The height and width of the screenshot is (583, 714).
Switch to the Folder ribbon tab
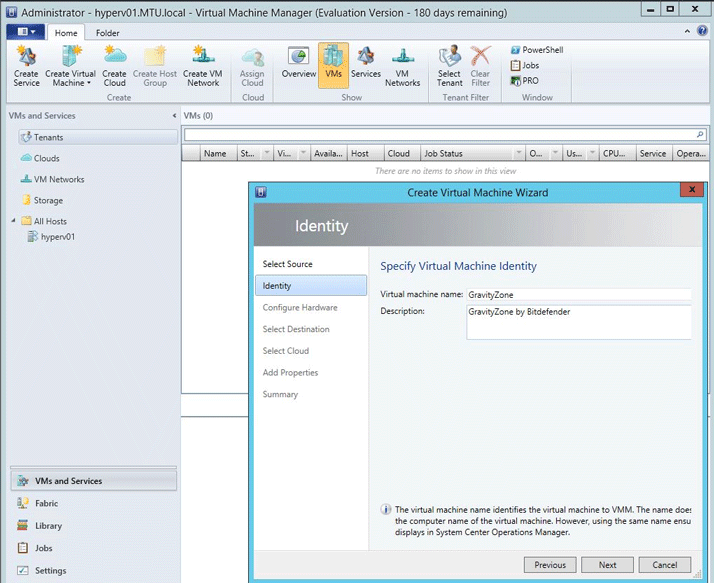pyautogui.click(x=107, y=33)
